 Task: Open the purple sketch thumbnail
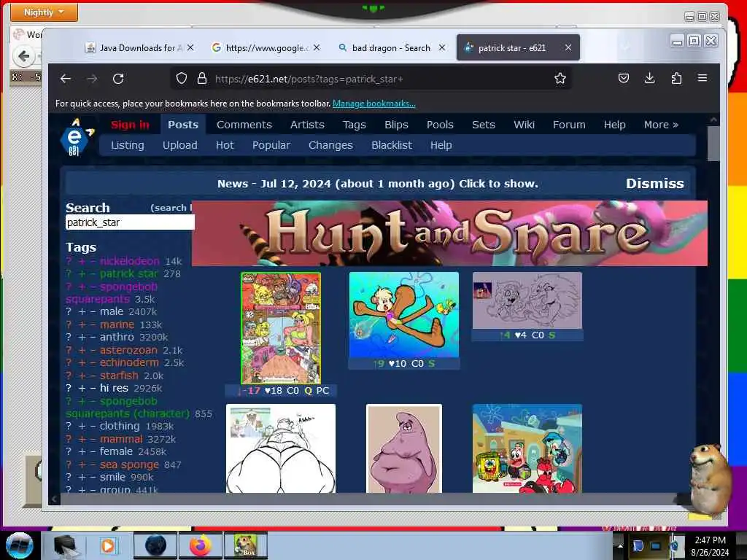coord(527,300)
